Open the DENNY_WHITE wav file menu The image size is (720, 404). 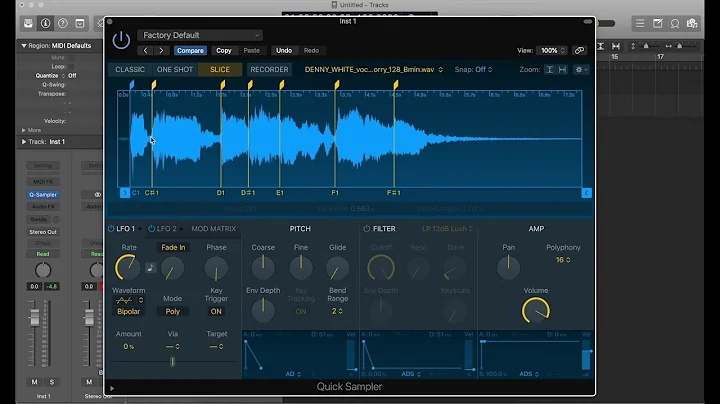point(374,69)
